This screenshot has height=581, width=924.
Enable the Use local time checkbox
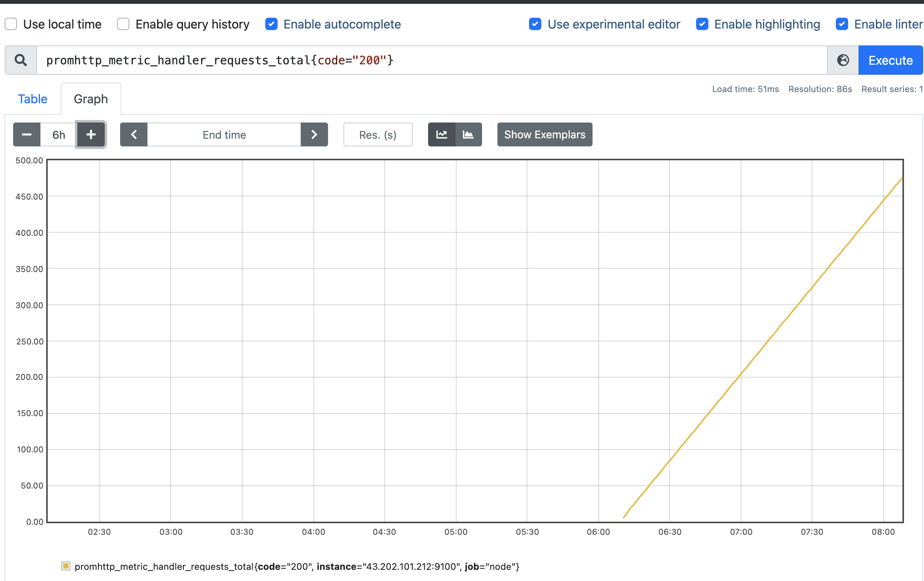(x=11, y=24)
